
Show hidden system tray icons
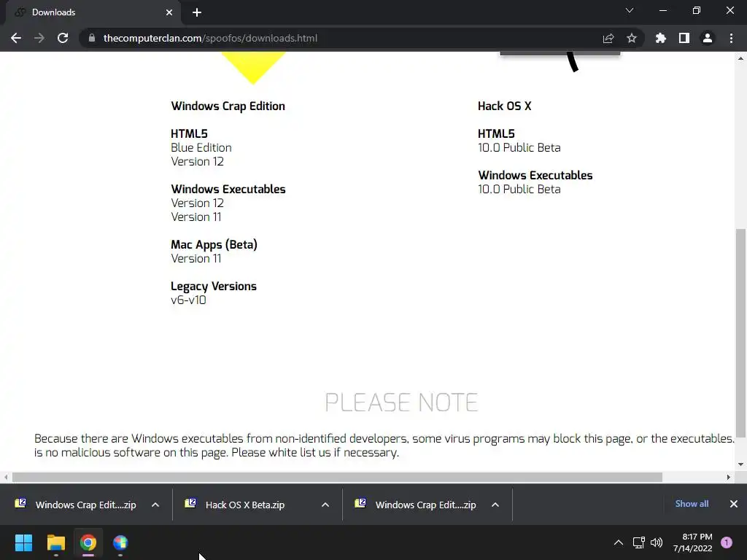pyautogui.click(x=619, y=542)
